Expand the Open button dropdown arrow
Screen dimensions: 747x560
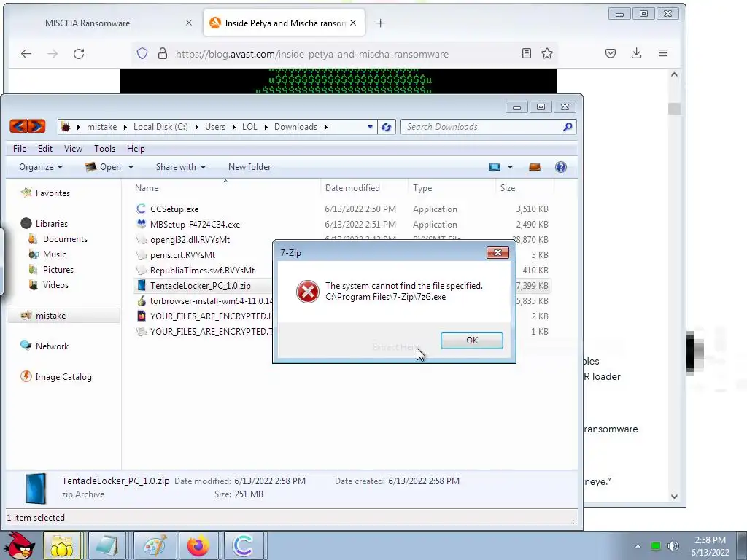(131, 167)
